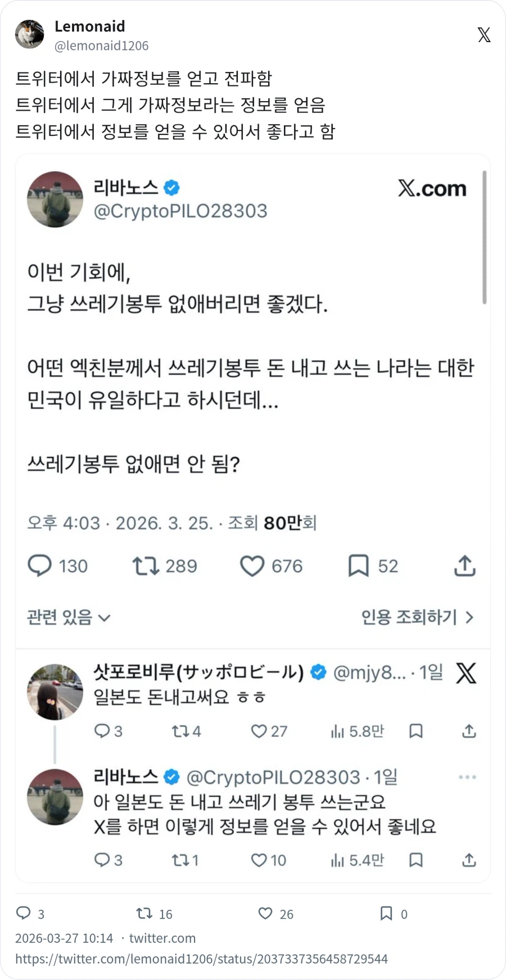The image size is (506, 980).
Task: Click the X icon next to 삿포로비루 reply
Action: click(x=465, y=673)
